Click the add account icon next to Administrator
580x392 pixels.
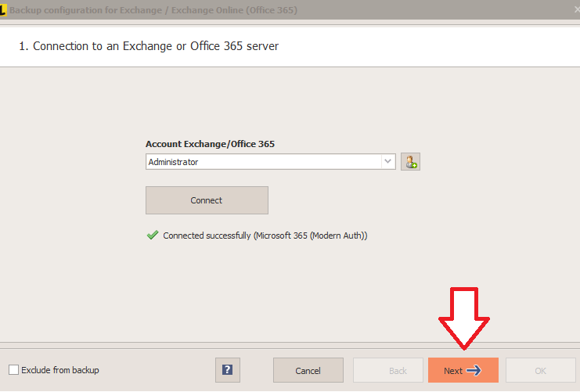coord(410,162)
